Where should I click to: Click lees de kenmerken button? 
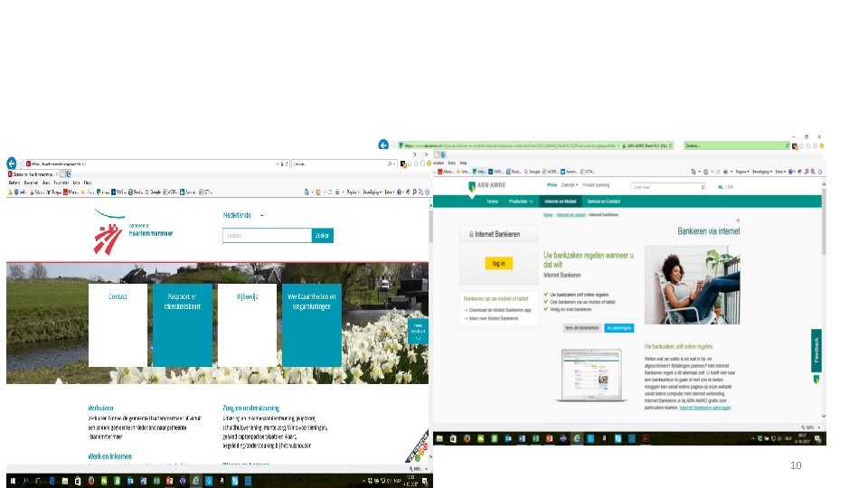click(581, 328)
